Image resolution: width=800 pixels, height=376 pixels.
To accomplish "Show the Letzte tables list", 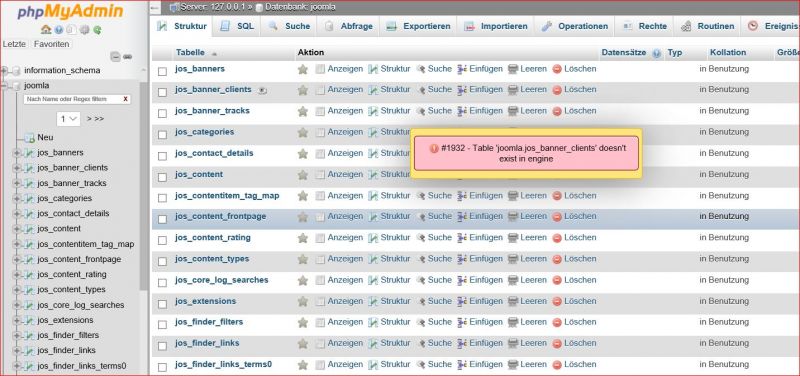I will coord(14,44).
